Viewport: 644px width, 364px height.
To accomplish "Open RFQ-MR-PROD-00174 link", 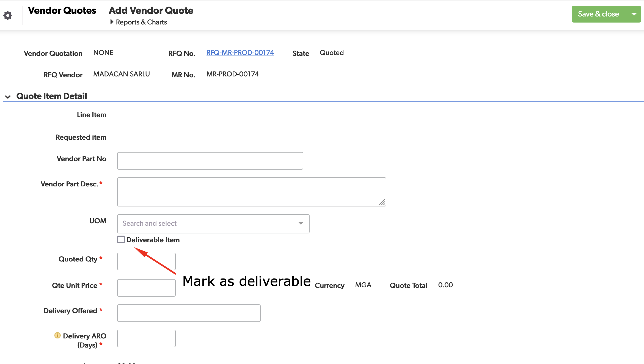I will (x=240, y=53).
